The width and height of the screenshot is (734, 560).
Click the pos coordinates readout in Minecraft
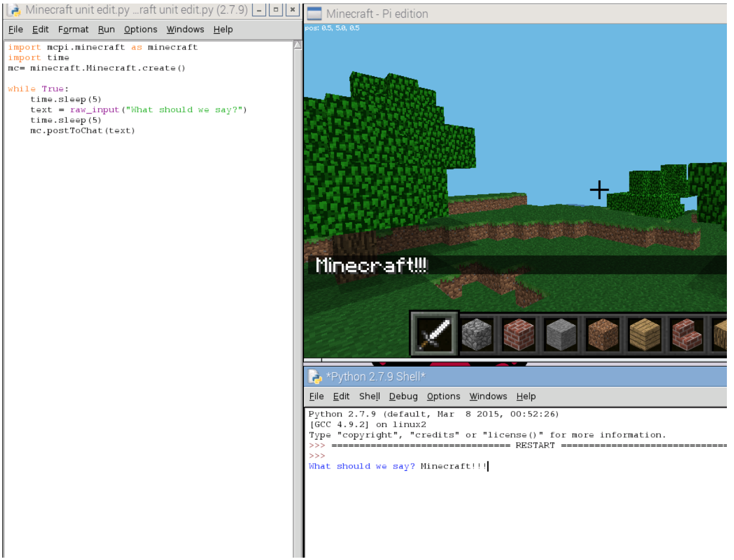pos(332,28)
